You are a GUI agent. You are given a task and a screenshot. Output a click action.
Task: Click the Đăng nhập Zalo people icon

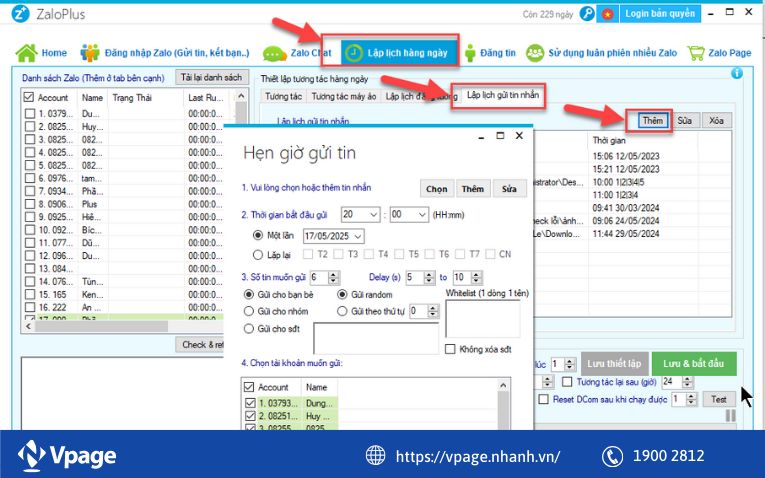(x=90, y=53)
